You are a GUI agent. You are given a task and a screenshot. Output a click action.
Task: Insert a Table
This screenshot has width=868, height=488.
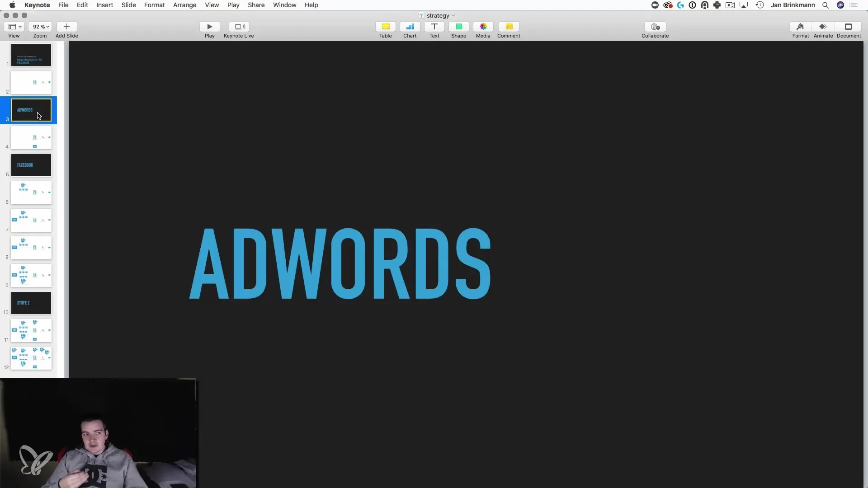click(x=386, y=27)
